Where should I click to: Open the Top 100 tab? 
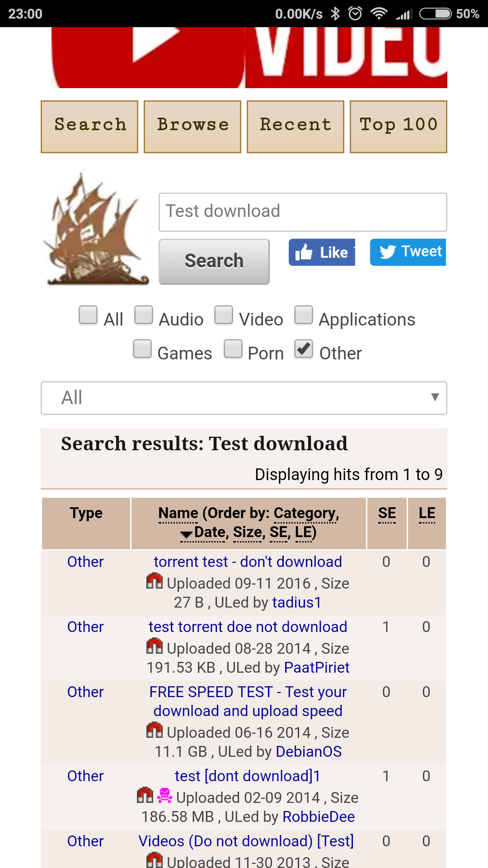click(x=399, y=127)
